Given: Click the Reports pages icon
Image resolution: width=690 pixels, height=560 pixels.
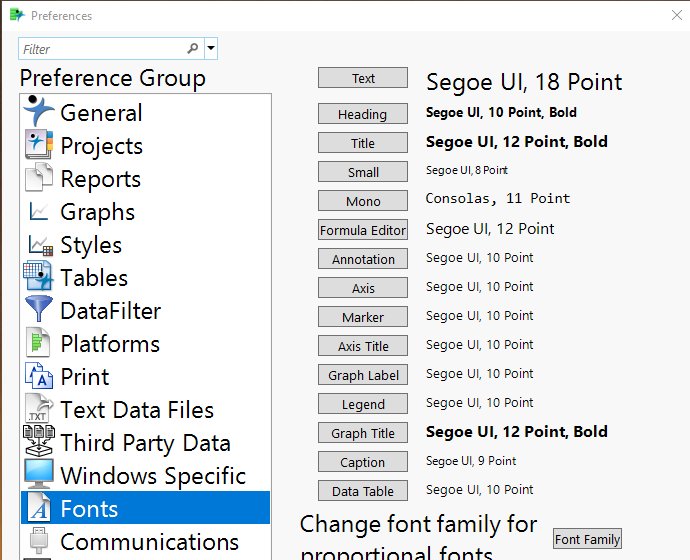Looking at the screenshot, I should tap(39, 177).
